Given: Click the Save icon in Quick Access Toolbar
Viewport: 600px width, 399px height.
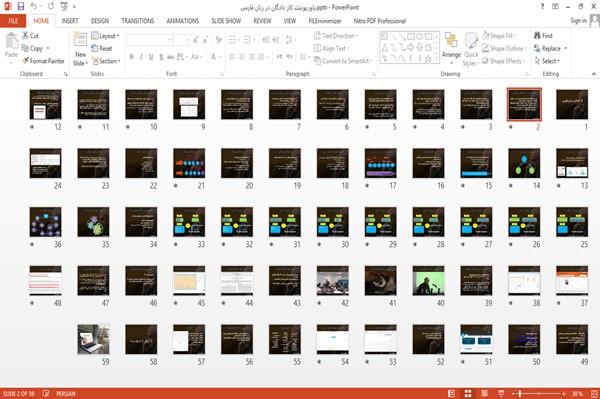Looking at the screenshot, I should pos(21,7).
